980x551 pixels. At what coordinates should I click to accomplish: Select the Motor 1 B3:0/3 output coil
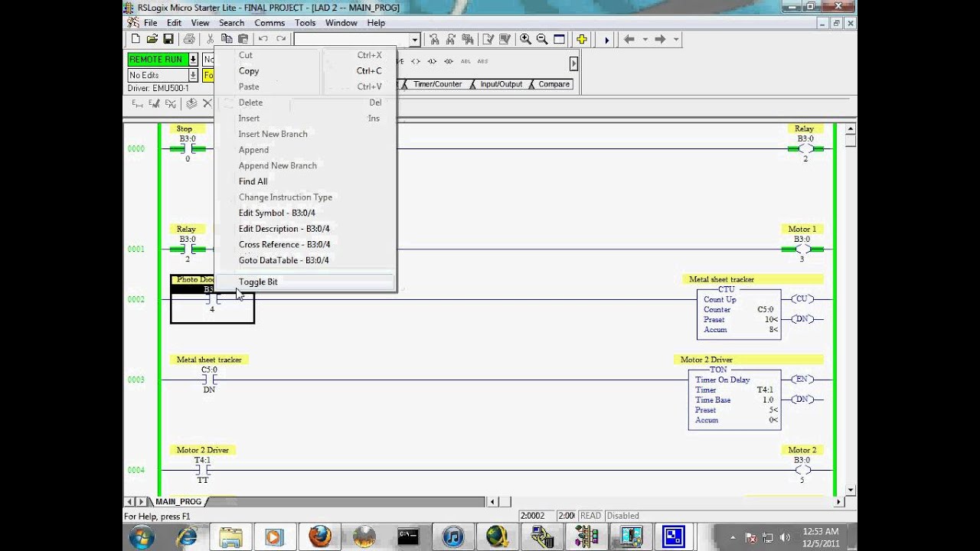802,249
